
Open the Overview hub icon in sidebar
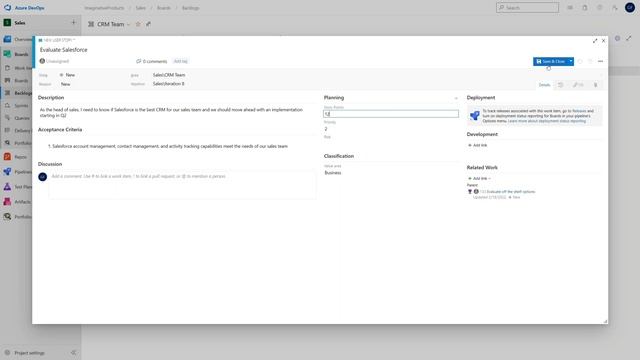[x=7, y=39]
